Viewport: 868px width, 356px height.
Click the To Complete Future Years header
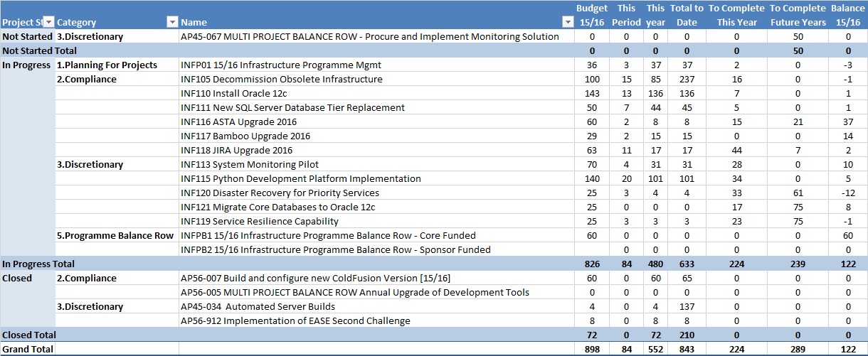tap(798, 15)
